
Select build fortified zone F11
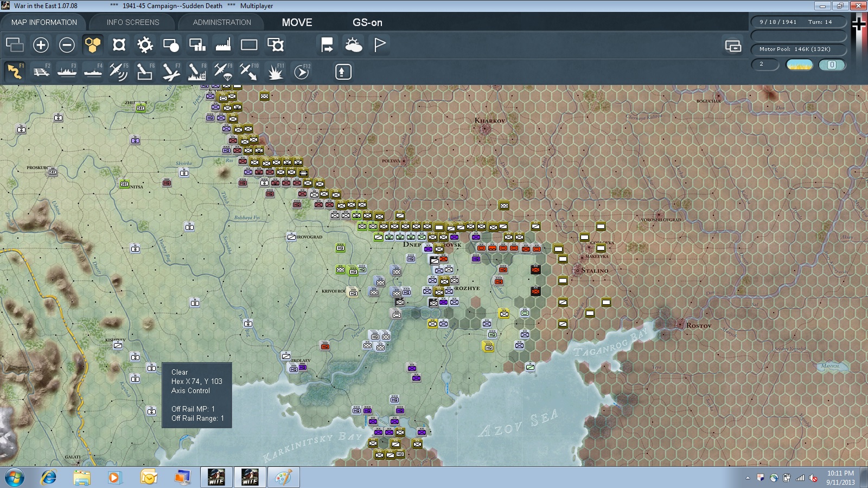[276, 72]
